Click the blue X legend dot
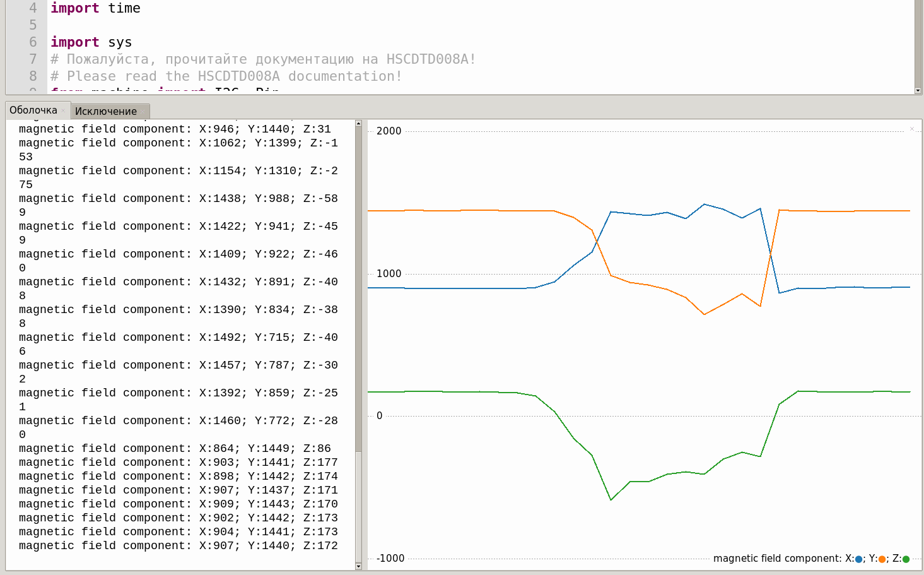Image resolution: width=924 pixels, height=575 pixels. click(858, 559)
